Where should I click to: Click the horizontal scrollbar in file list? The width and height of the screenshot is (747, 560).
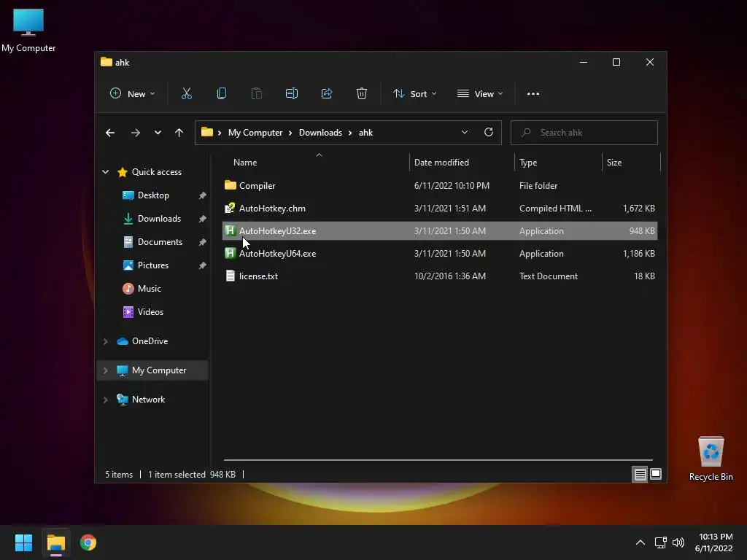coord(438,460)
